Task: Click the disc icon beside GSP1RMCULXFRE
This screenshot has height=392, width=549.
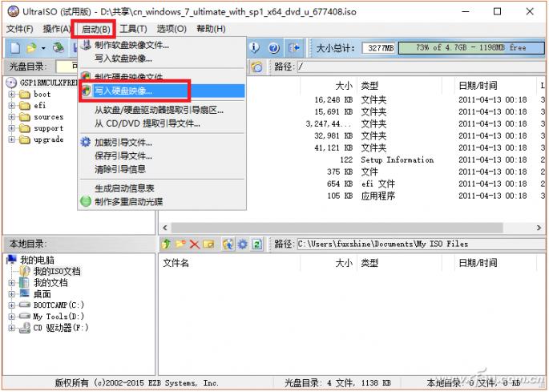Action: tap(11, 83)
